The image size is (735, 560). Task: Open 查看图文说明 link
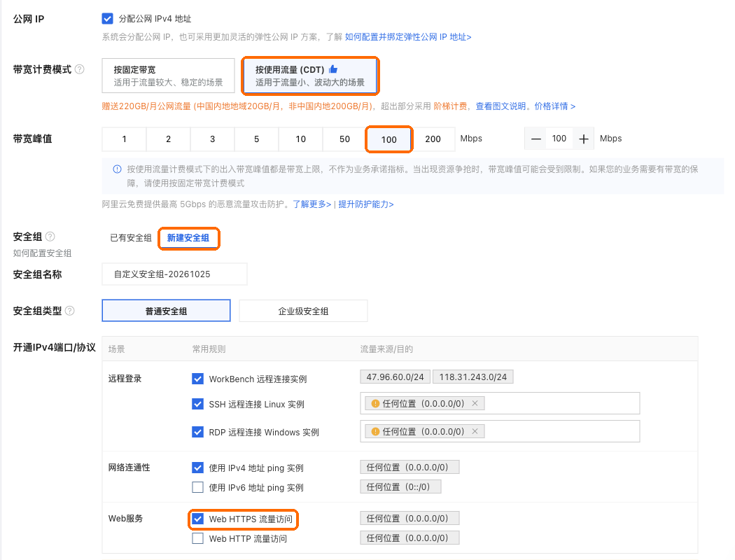(x=500, y=106)
